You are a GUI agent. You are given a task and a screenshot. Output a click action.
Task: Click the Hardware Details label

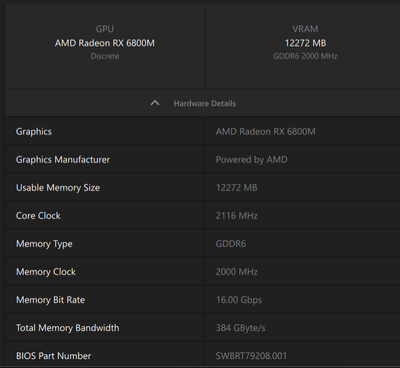(205, 103)
